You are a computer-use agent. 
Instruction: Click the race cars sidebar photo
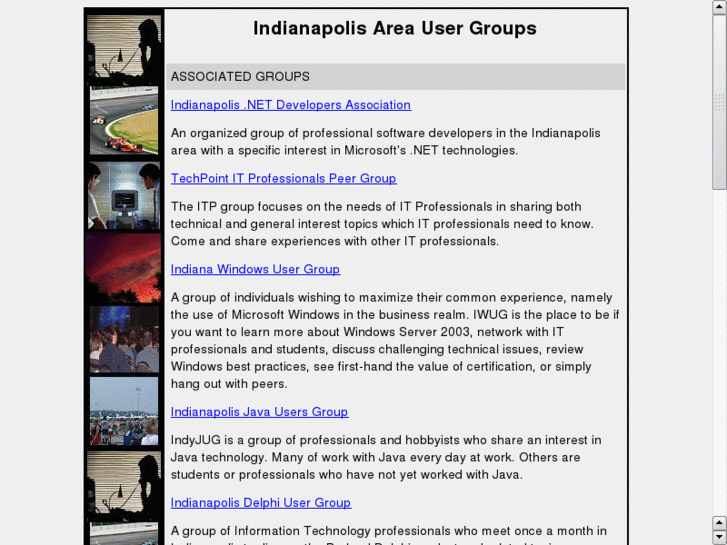tap(124, 120)
